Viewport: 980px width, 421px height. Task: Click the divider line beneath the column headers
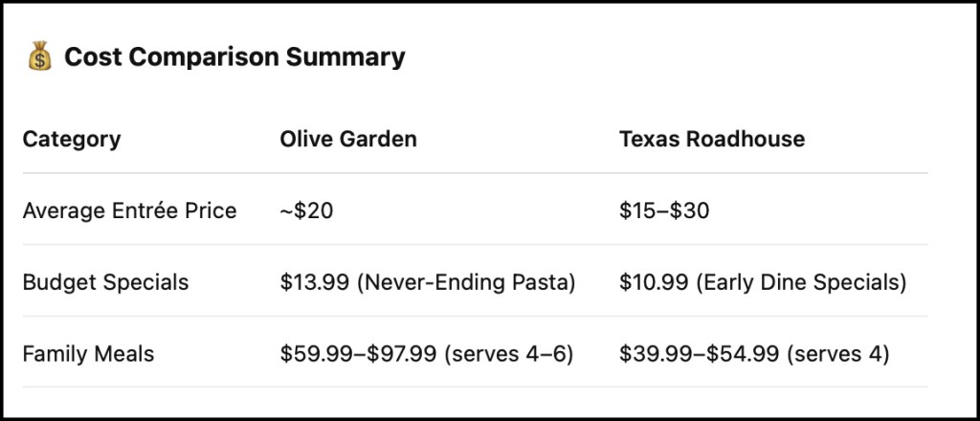coord(475,173)
